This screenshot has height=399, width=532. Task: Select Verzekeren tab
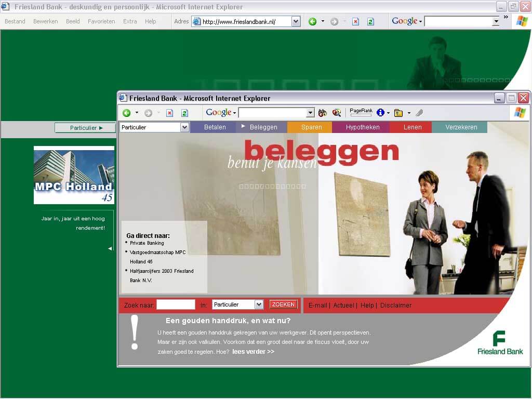tap(459, 127)
